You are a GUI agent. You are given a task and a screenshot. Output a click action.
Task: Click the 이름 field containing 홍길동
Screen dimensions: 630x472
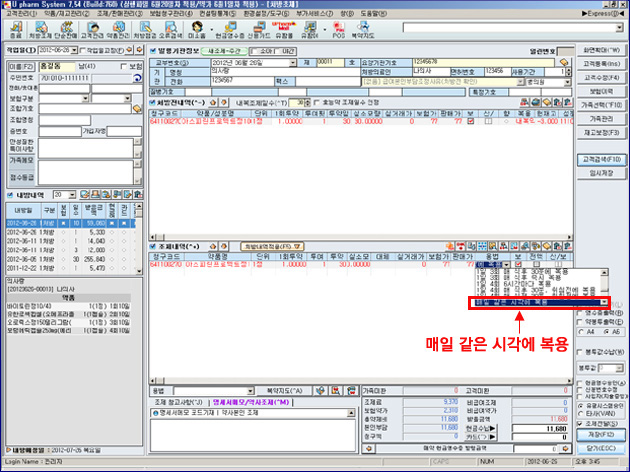[57, 66]
